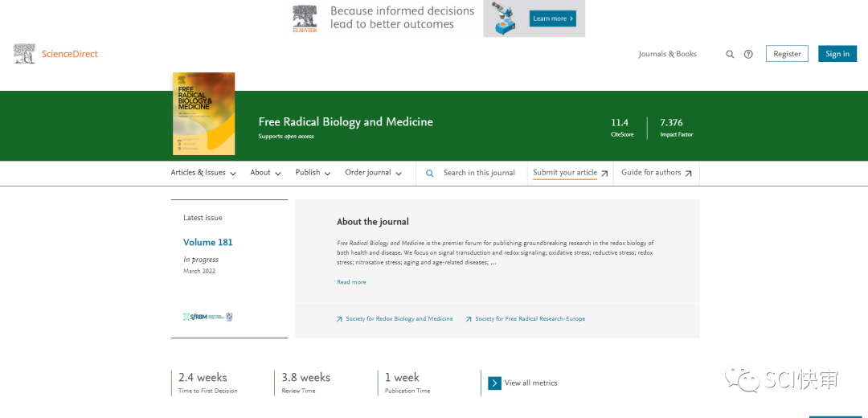Click the Learn more banner button
Screen dimensions: 868x418
(x=552, y=18)
